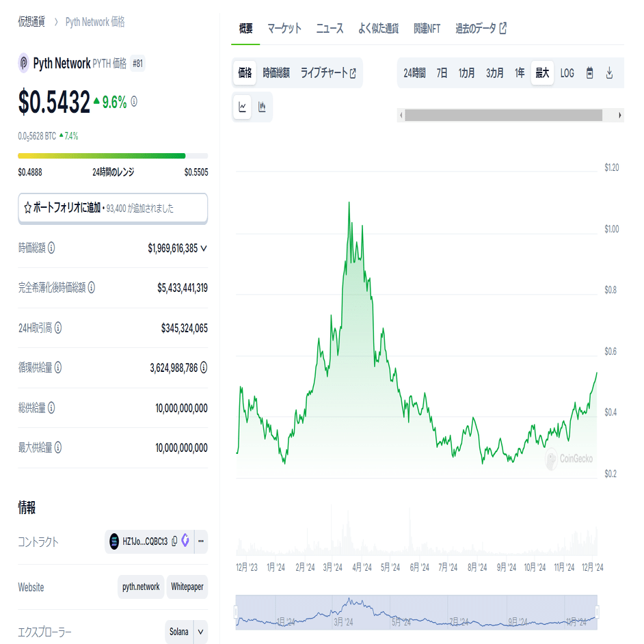This screenshot has height=644, width=644.
Task: Click star icon in ポートフォリオに追加 button
Action: point(27,208)
